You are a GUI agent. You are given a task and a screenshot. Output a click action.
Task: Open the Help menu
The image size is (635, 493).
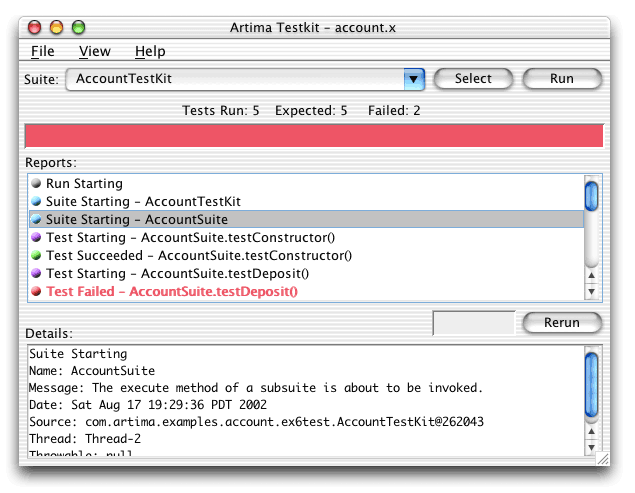point(150,51)
